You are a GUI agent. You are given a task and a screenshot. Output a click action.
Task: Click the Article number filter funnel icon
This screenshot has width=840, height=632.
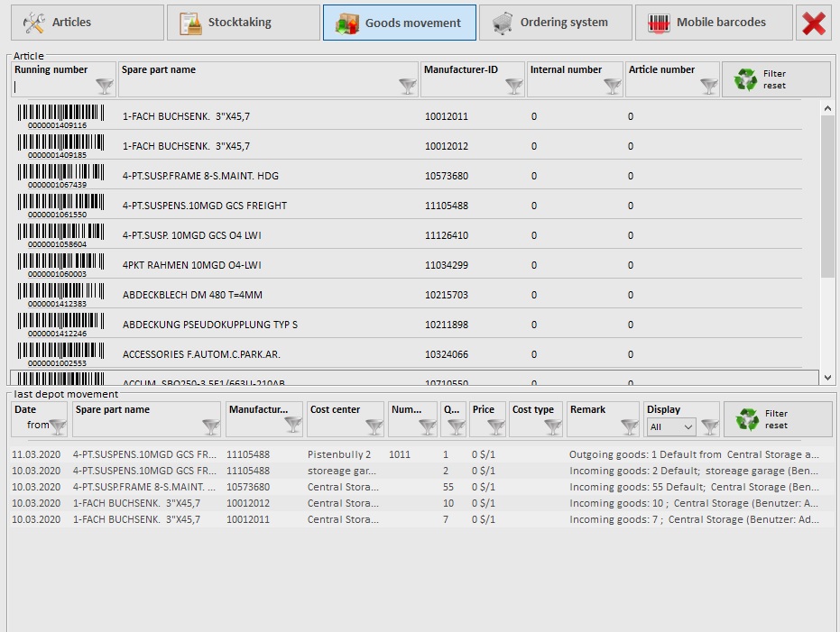tap(709, 87)
